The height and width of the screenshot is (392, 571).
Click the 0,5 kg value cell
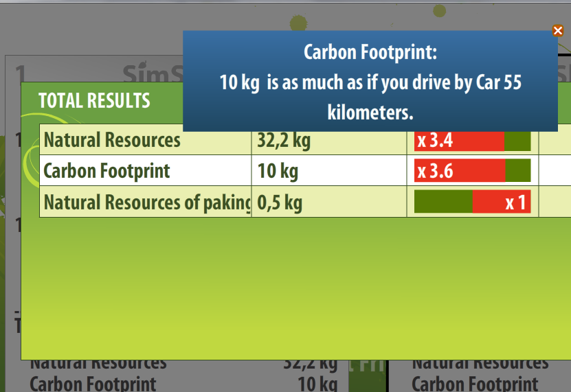coord(280,203)
